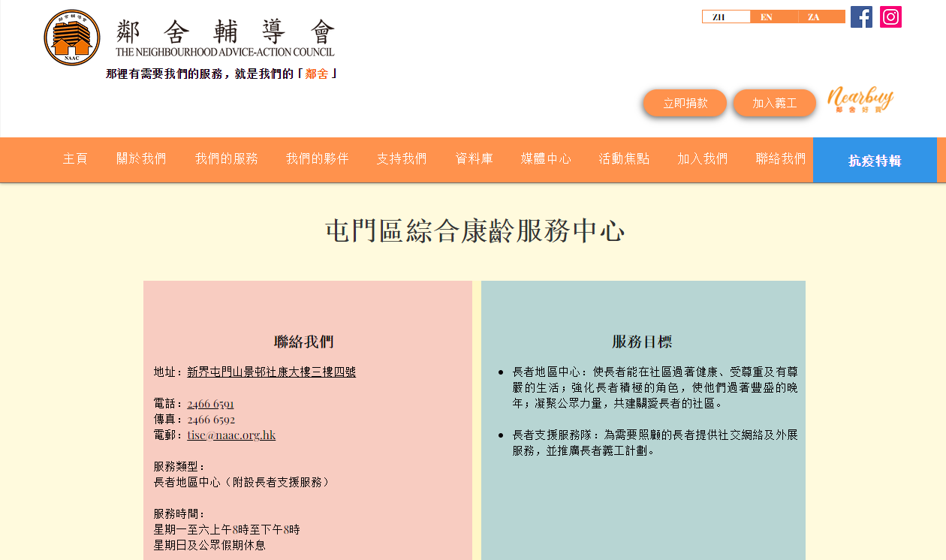946x560 pixels.
Task: Click the fax number 2466 6592
Action: tap(211, 420)
